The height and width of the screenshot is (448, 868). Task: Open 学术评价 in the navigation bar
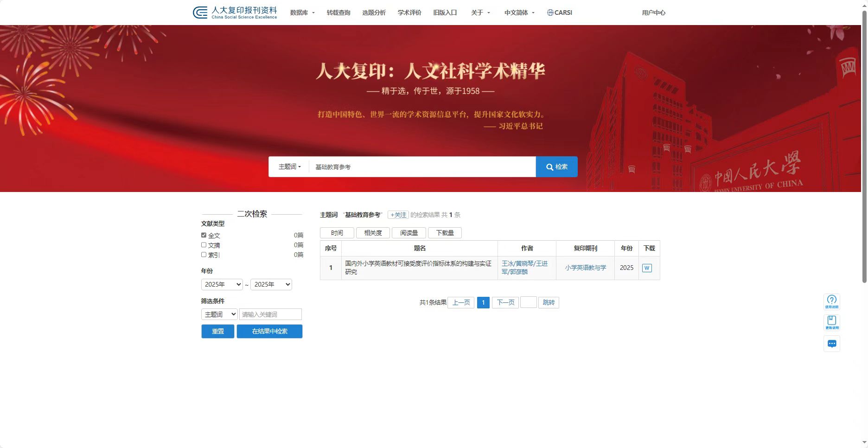(x=409, y=13)
